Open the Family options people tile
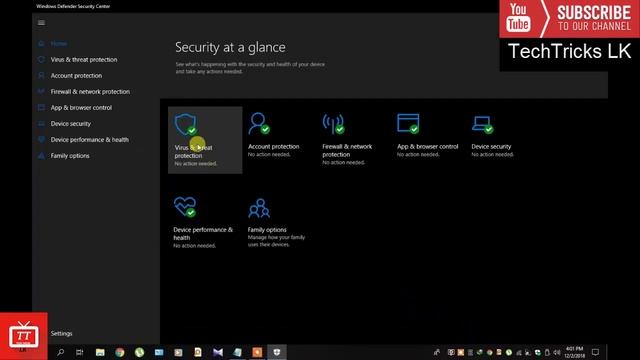Viewport: 640px width, 360px height. tap(276, 222)
